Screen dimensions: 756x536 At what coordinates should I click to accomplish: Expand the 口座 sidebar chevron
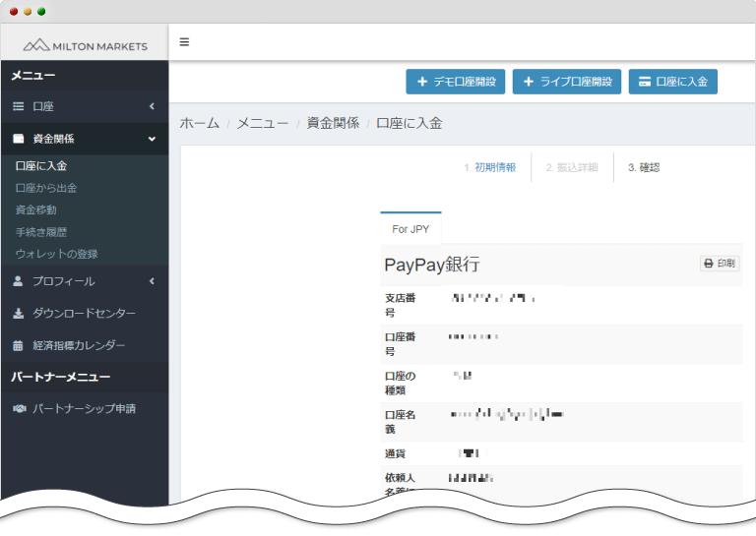click(x=152, y=106)
